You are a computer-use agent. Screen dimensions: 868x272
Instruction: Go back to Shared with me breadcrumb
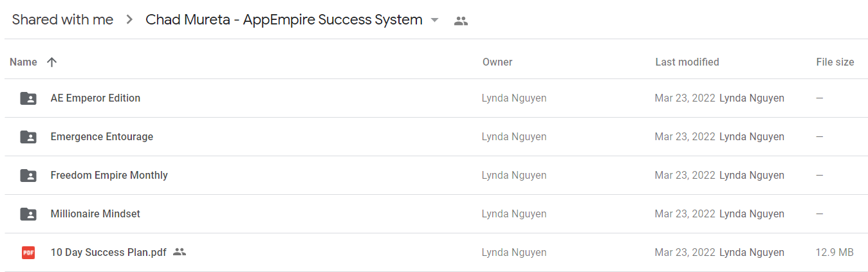tap(62, 20)
